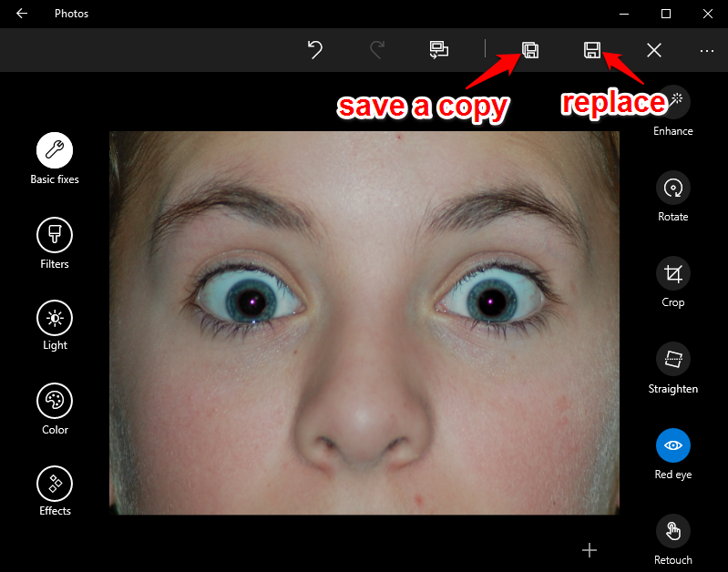Minimize the Photos window
The width and height of the screenshot is (728, 572).
coord(624,14)
